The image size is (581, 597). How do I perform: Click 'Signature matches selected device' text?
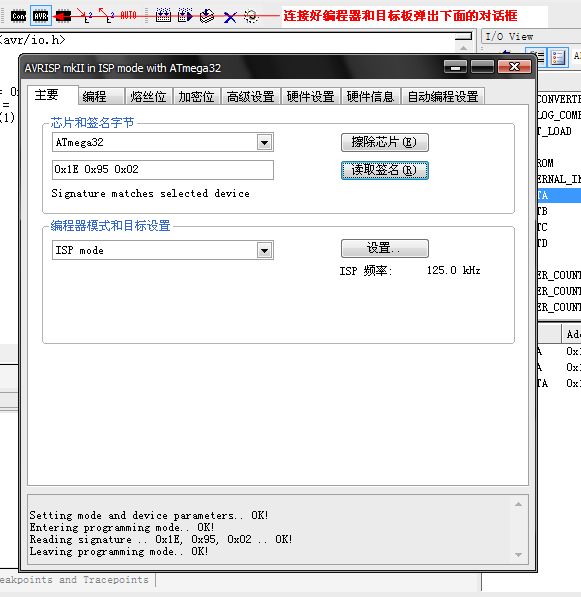coord(150,193)
